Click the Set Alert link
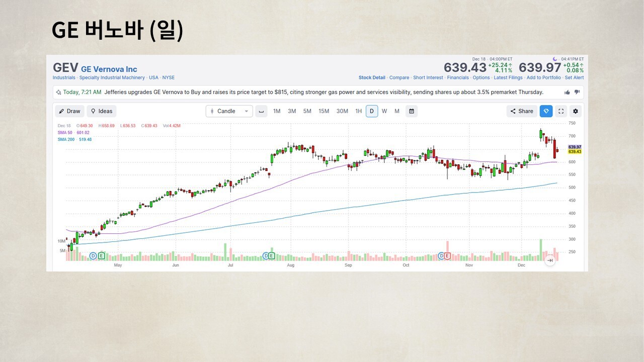This screenshot has width=644, height=362. 575,78
